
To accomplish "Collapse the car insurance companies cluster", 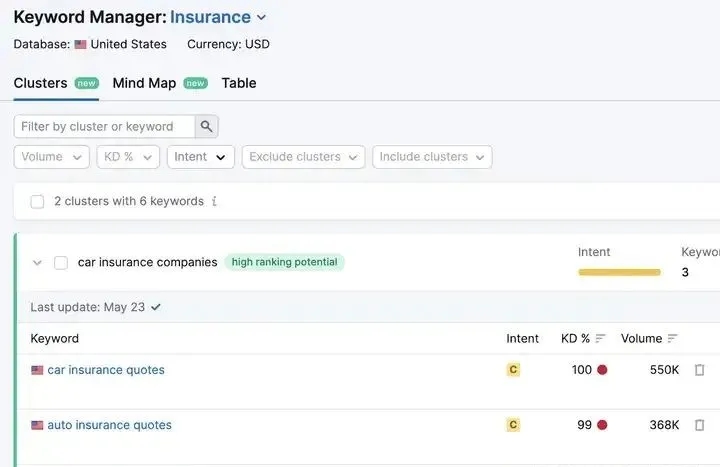I will click(x=37, y=263).
